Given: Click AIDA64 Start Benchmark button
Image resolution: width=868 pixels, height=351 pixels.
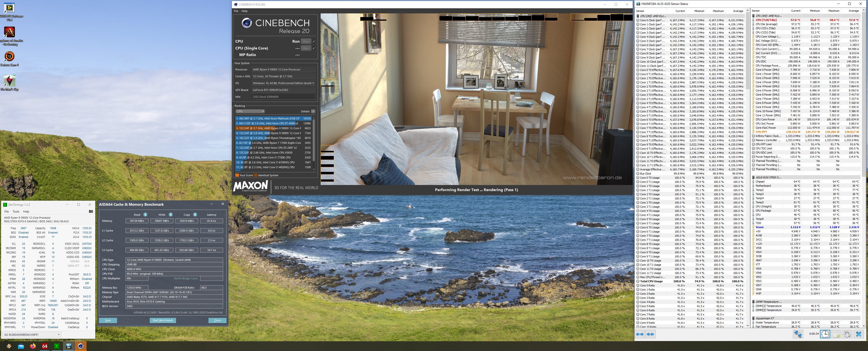Looking at the screenshot, I should 163,320.
